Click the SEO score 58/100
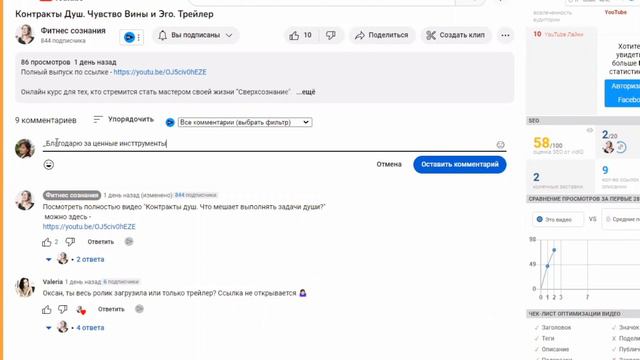Viewport: 640px width, 360px height. (548, 143)
